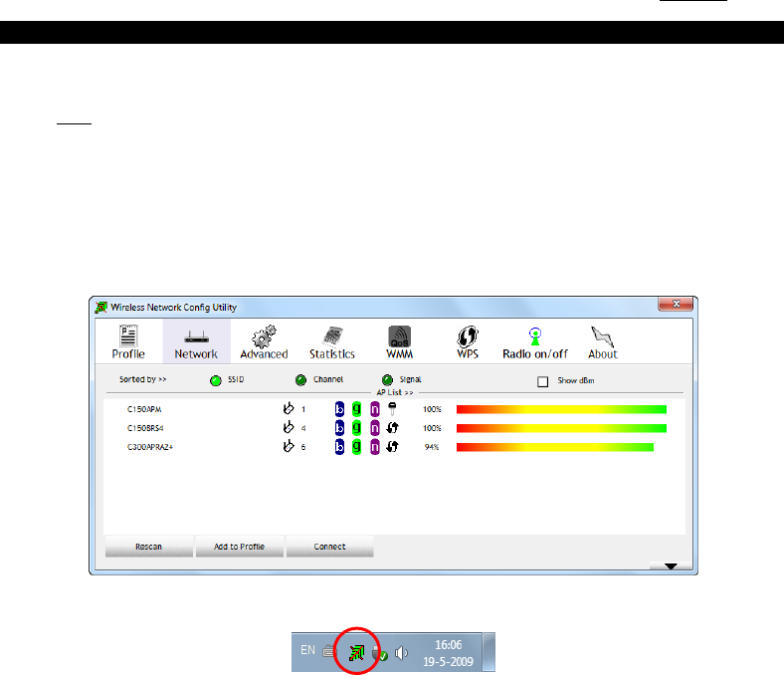Click the Connect button
The width and height of the screenshot is (784, 676).
pos(330,547)
